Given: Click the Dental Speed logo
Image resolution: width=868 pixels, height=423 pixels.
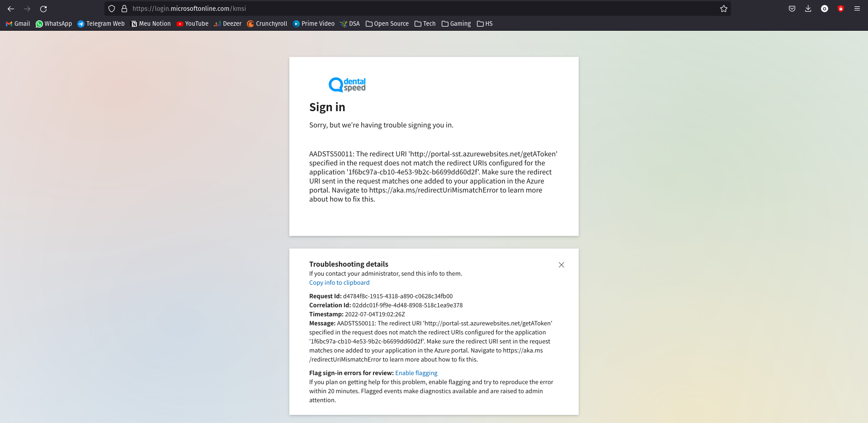Looking at the screenshot, I should click(347, 85).
